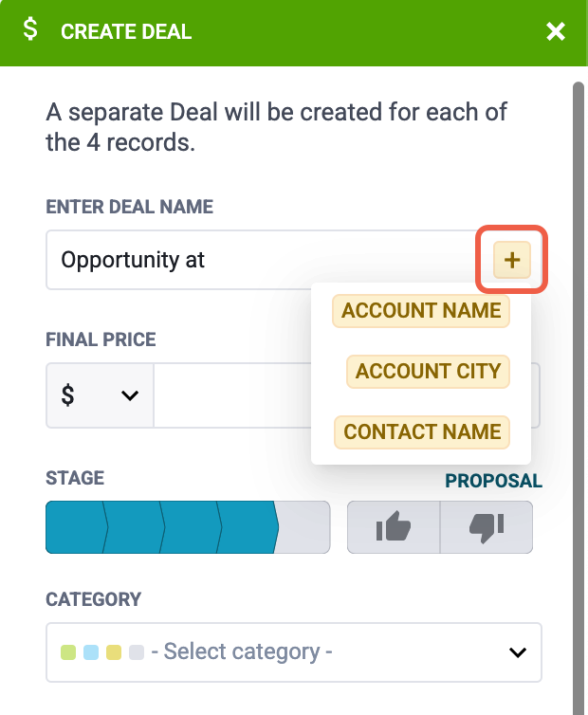This screenshot has width=588, height=715.
Task: Insert the Account Name merge tag
Action: [421, 311]
